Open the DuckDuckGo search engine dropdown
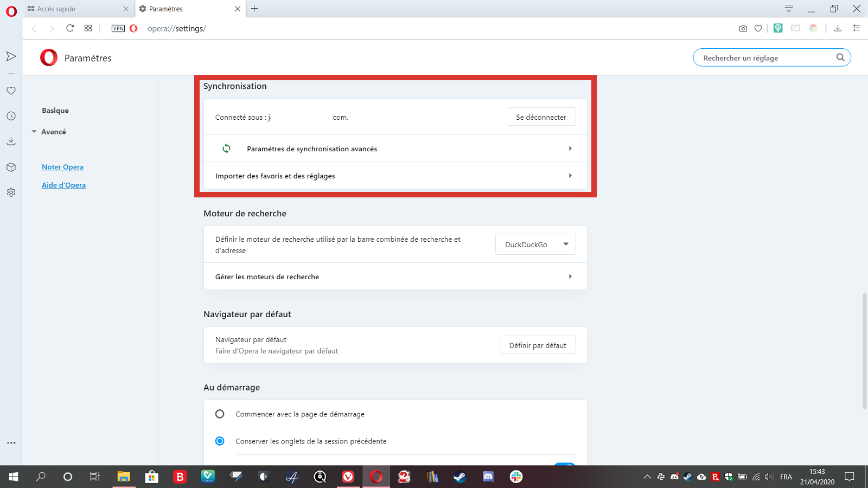This screenshot has height=488, width=868. (535, 245)
